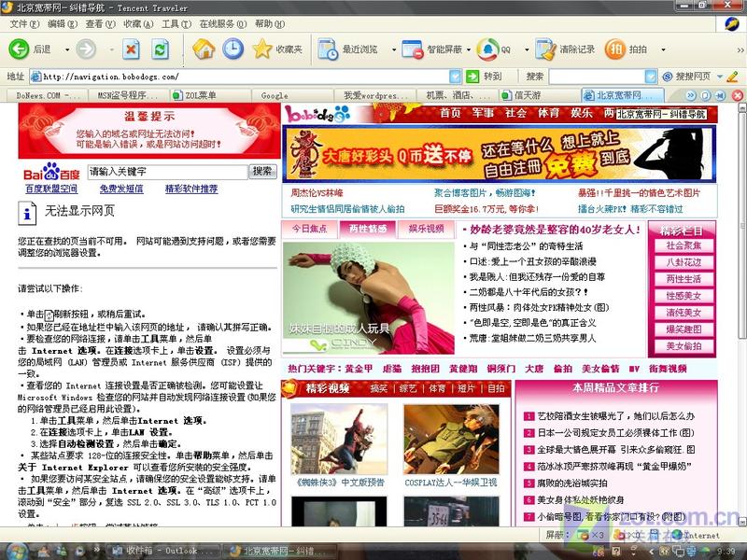Image resolution: width=747 pixels, height=560 pixels.
Task: Open the 免费发短信 link
Action: [x=121, y=189]
